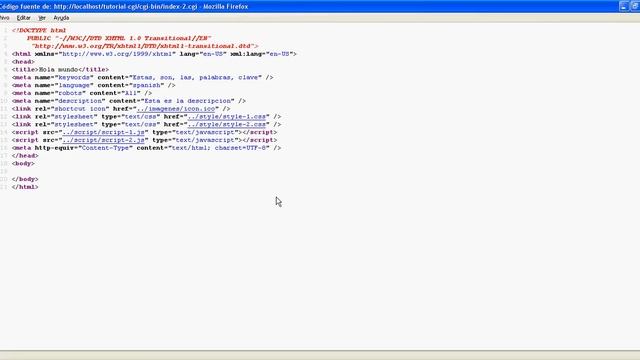The height and width of the screenshot is (360, 640).
Task: Click the closing body tag
Action: click(25, 179)
